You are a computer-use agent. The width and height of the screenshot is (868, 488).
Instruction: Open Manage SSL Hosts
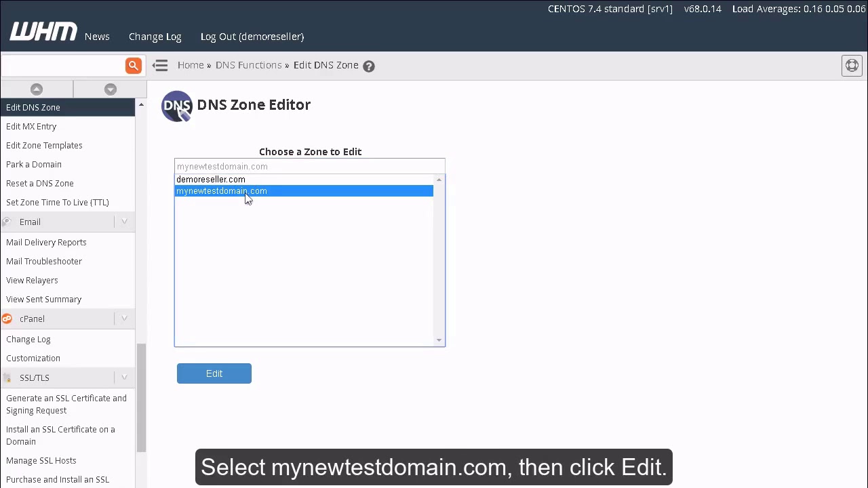41,460
